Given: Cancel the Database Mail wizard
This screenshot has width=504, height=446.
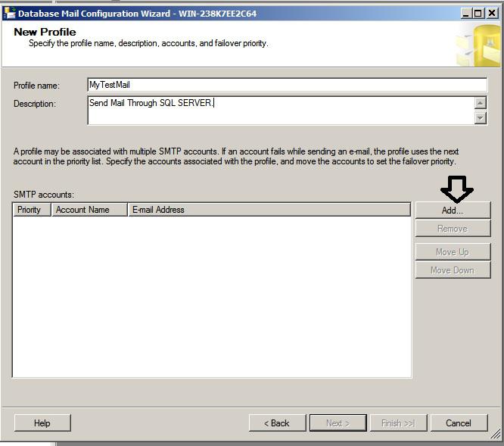Looking at the screenshot, I should click(459, 423).
